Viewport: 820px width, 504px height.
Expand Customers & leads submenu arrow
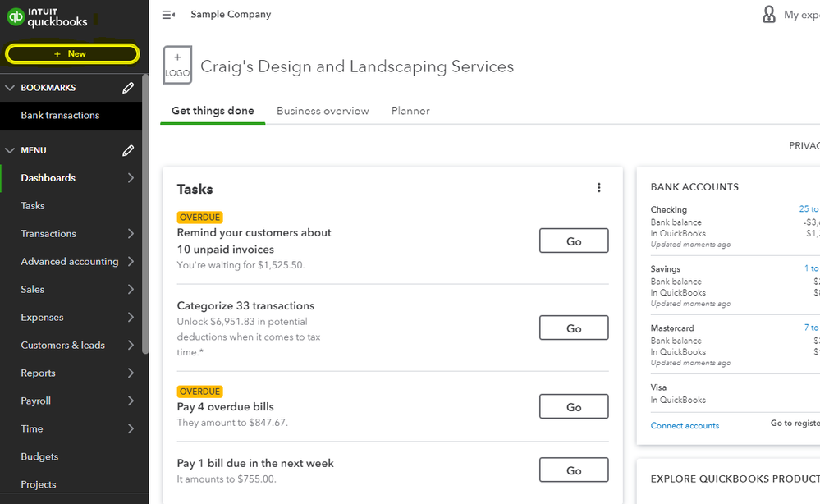click(131, 345)
